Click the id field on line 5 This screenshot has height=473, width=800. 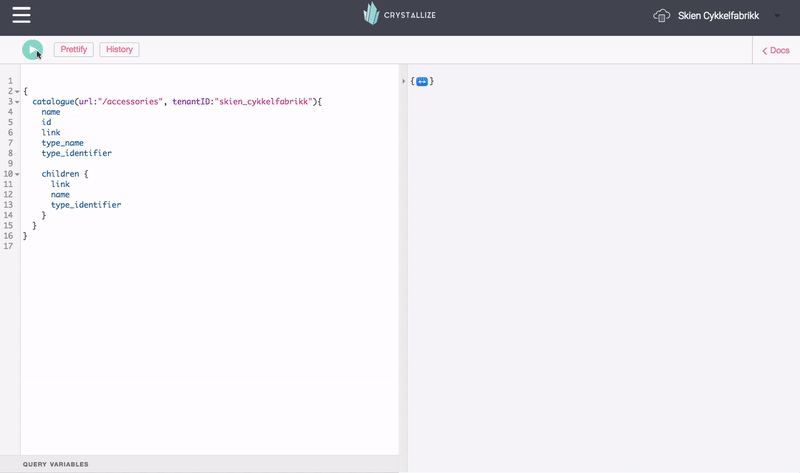[x=46, y=122]
